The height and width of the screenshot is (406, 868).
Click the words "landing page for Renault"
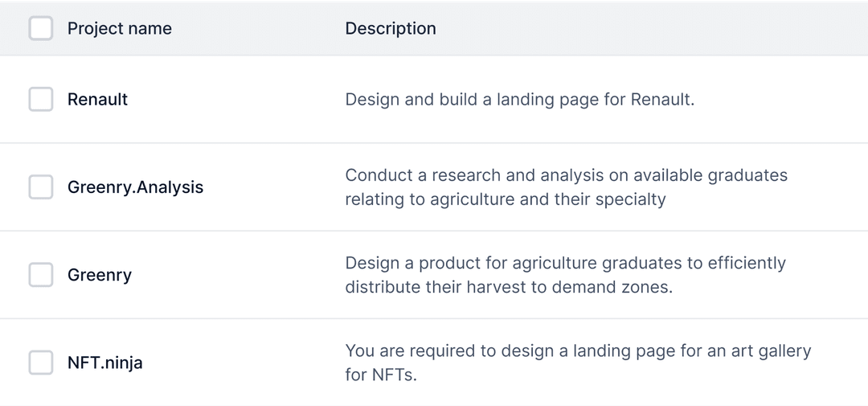point(595,100)
